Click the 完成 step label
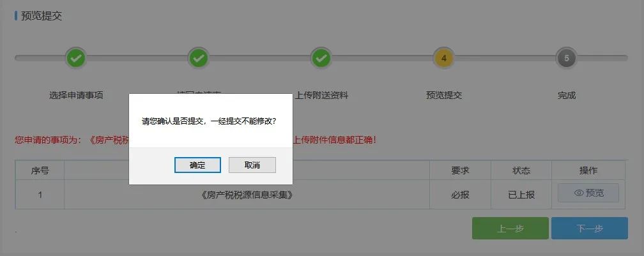The width and height of the screenshot is (644, 256). click(566, 95)
